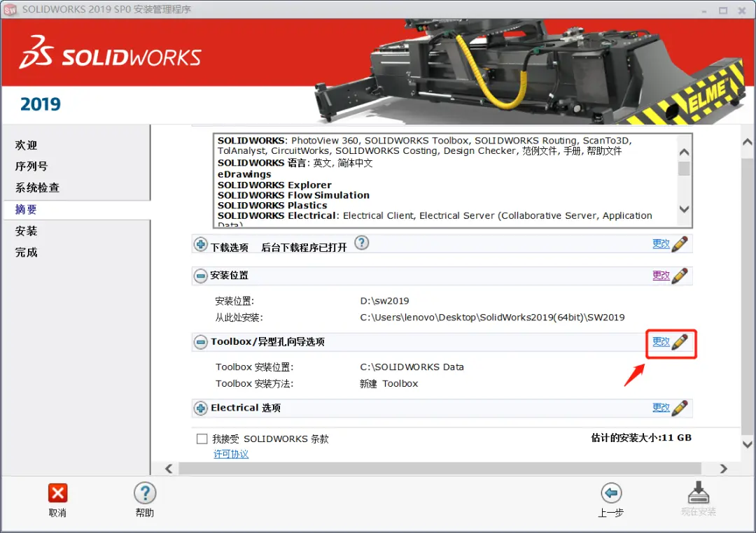Click 更改 link for Electrical options
756x533 pixels.
(x=661, y=408)
